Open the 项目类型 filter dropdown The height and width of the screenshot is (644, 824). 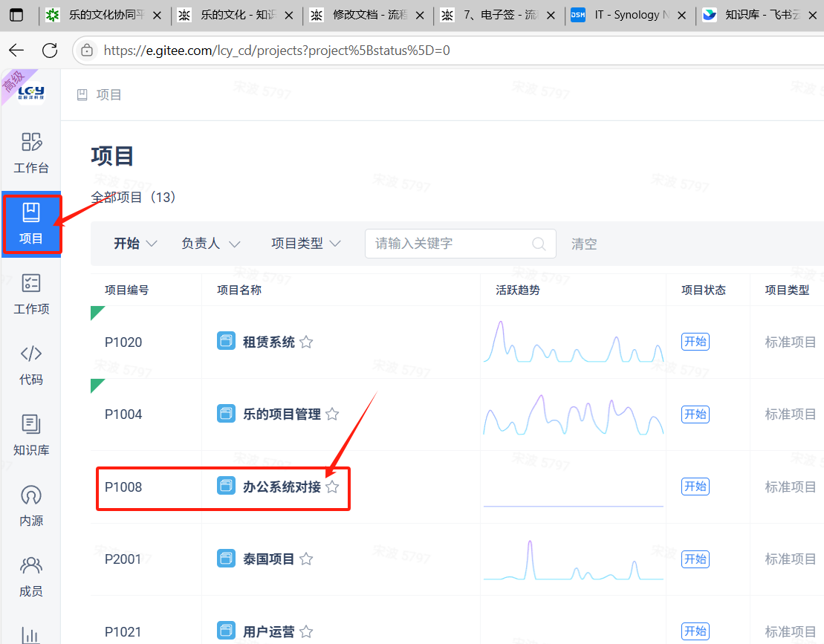point(305,244)
